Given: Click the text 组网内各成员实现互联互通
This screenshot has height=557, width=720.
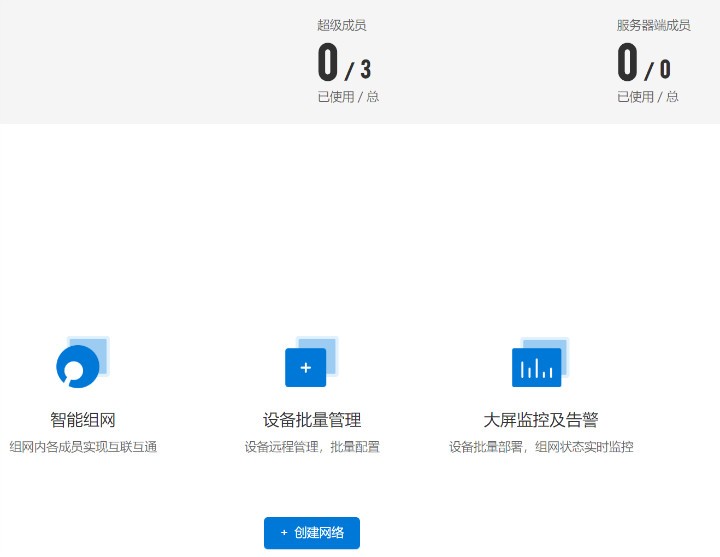Looking at the screenshot, I should (83, 447).
